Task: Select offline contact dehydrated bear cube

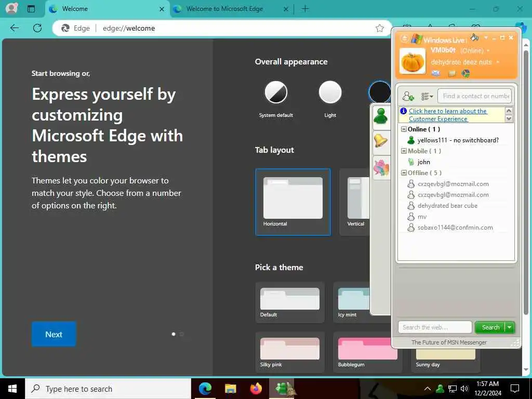Action: (x=443, y=206)
